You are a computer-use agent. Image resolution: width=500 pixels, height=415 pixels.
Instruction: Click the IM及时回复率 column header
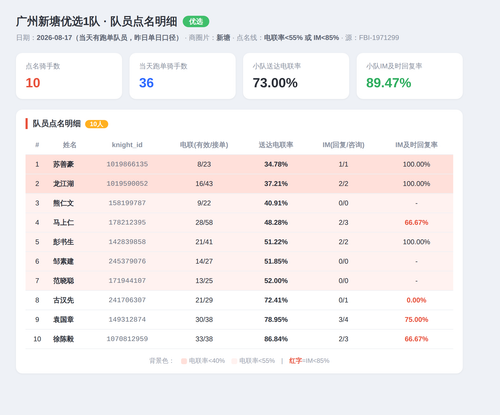416,145
